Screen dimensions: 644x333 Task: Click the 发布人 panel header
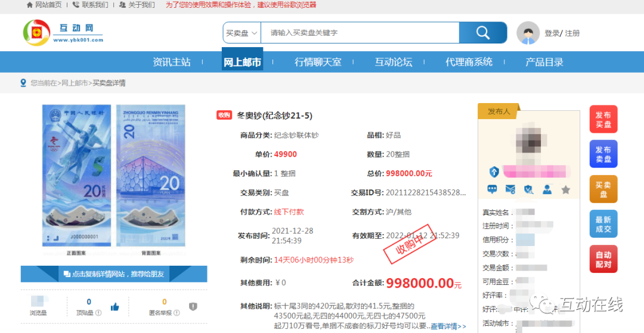(499, 111)
